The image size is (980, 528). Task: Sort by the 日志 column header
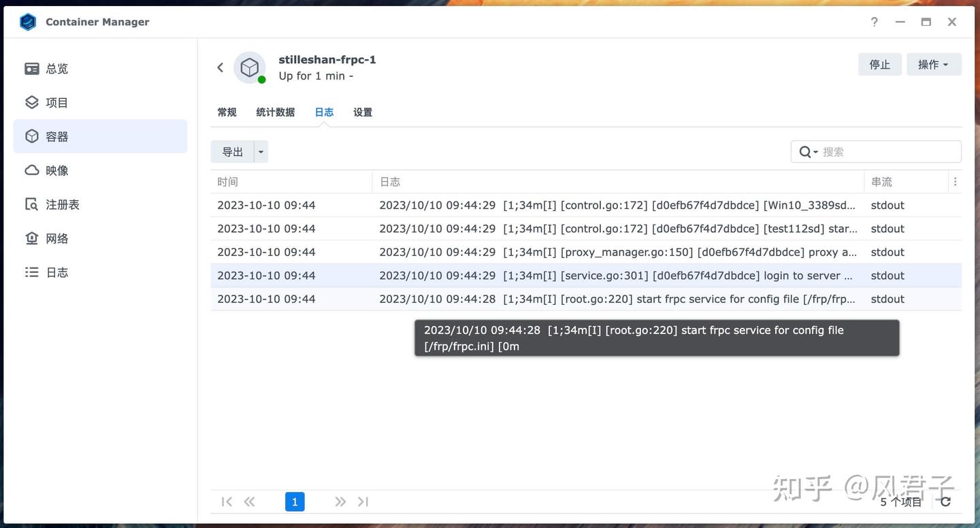(x=618, y=182)
